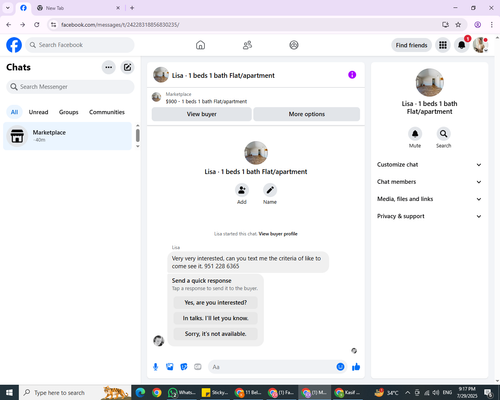
Task: Select the All chats filter
Action: (14, 112)
